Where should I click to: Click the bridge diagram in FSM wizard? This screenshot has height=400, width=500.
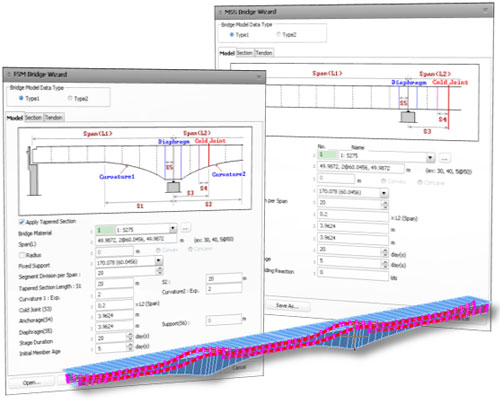(x=135, y=171)
